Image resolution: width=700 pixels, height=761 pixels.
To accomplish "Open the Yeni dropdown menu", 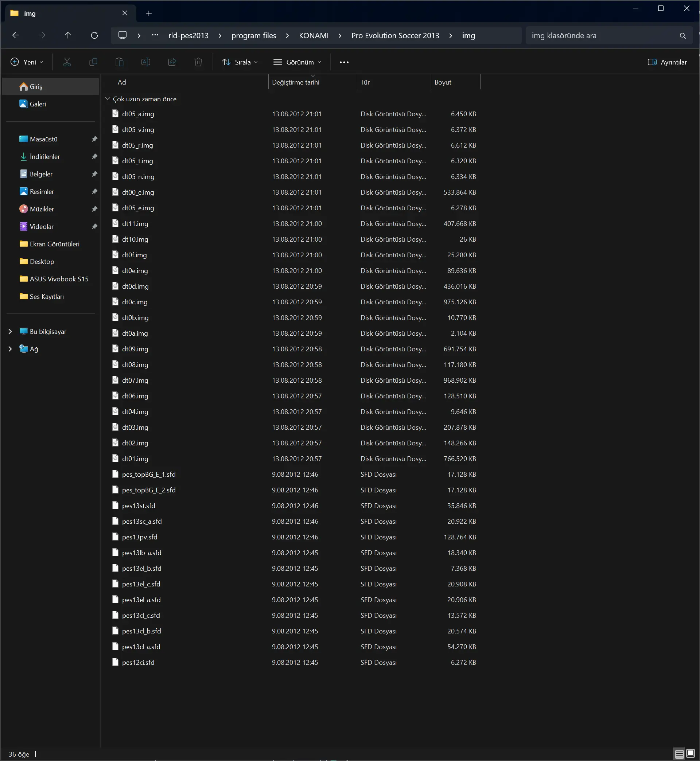I will [27, 62].
